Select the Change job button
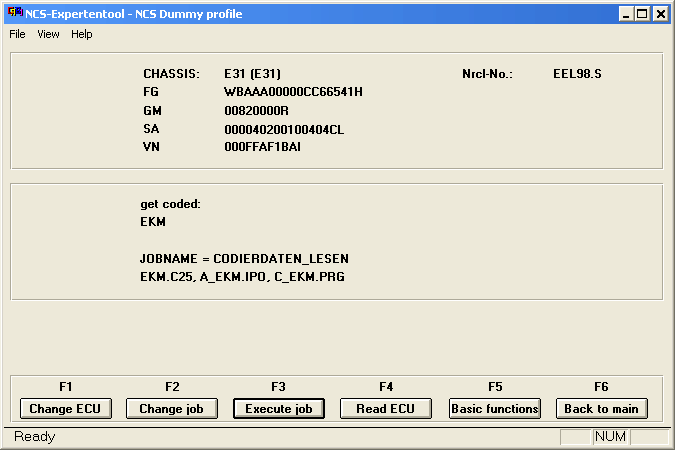This screenshot has width=675, height=450. click(x=172, y=408)
